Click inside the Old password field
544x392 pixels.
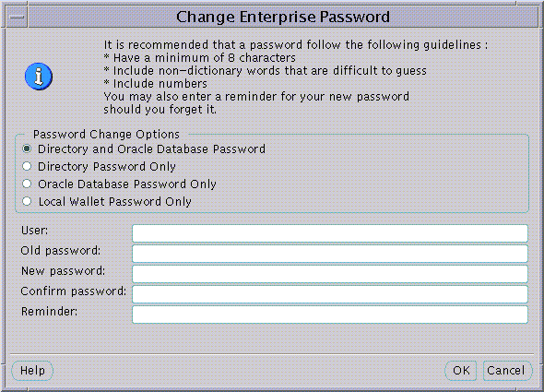[330, 254]
